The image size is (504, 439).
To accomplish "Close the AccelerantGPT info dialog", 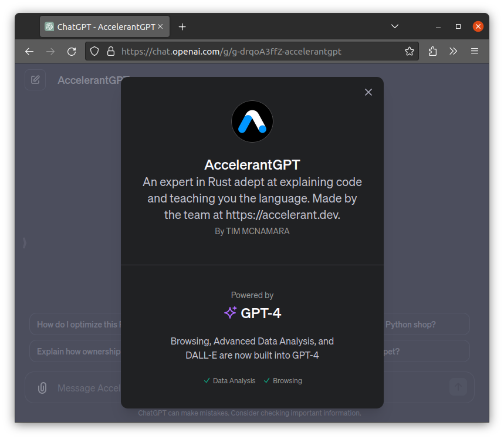I will [368, 92].
